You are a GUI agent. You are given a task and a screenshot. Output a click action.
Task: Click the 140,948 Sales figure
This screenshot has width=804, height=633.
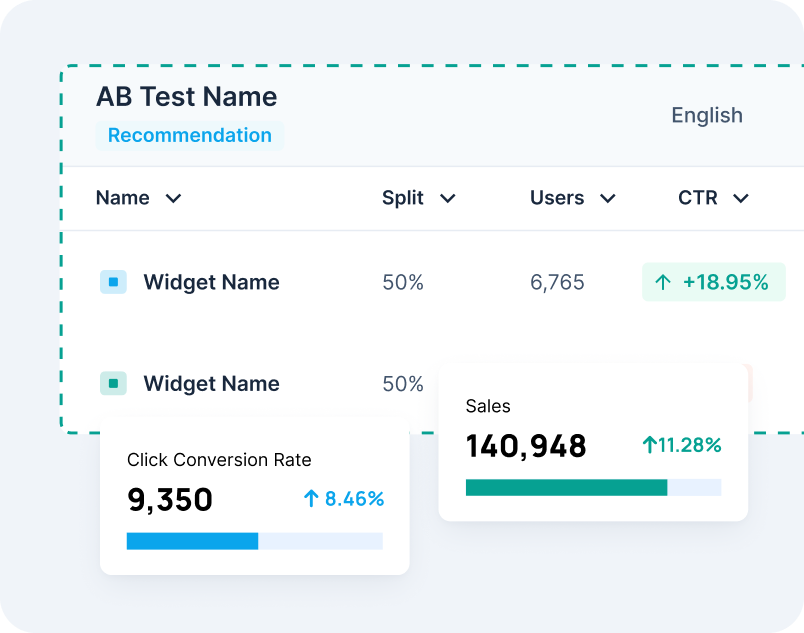coord(526,446)
